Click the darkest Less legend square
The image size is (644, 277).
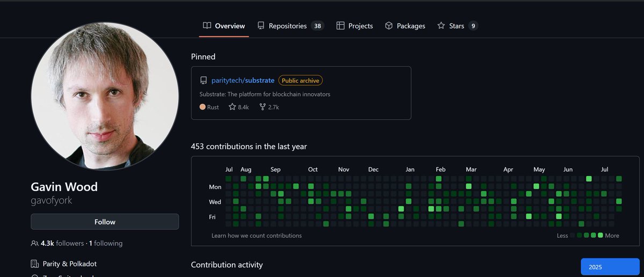(573, 235)
